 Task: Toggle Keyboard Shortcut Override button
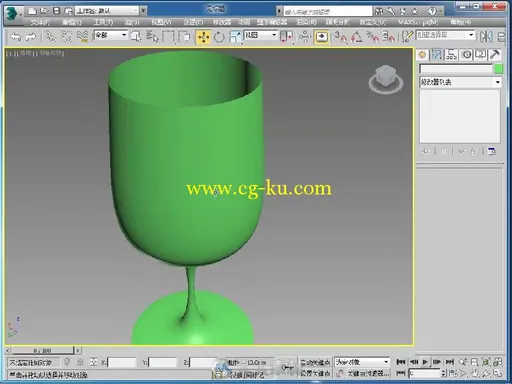pyautogui.click(x=321, y=37)
